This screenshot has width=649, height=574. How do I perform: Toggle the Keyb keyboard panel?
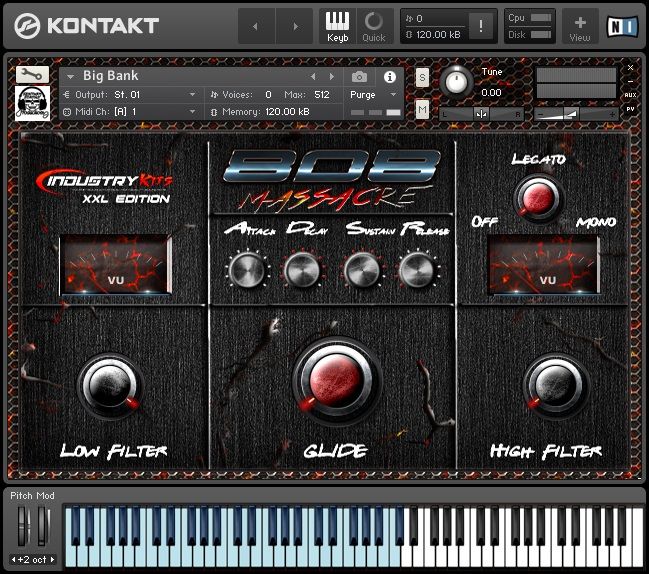338,26
